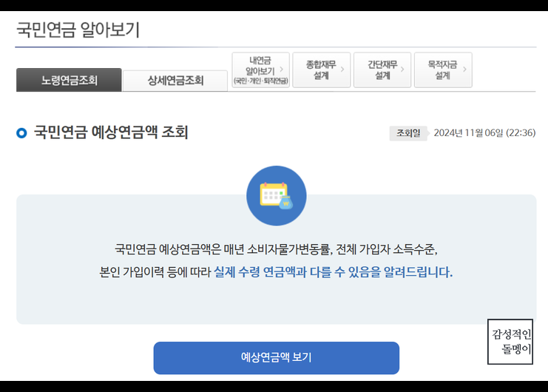Click the line starting 국민연금 예상연금액은 매년
This screenshot has height=392, width=548.
tap(276, 249)
